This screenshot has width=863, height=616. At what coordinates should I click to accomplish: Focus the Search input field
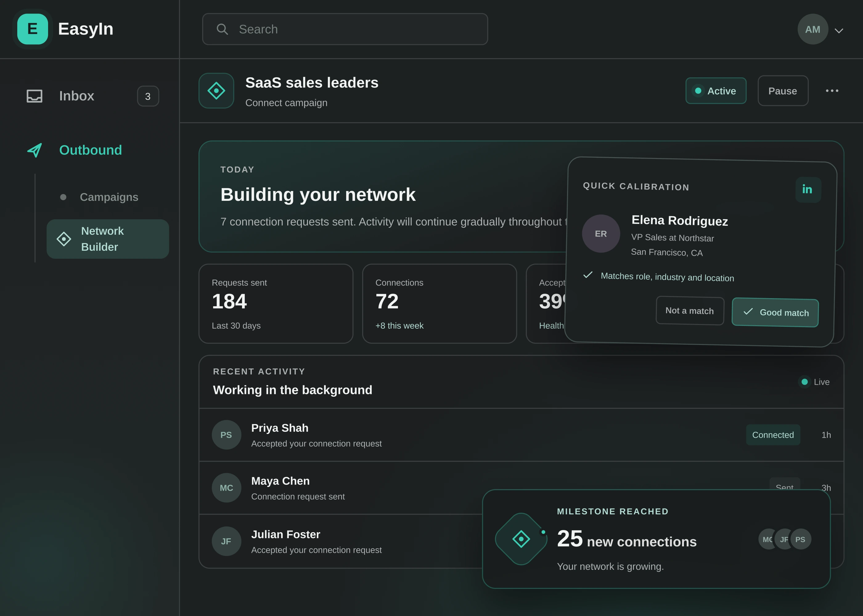(x=345, y=29)
